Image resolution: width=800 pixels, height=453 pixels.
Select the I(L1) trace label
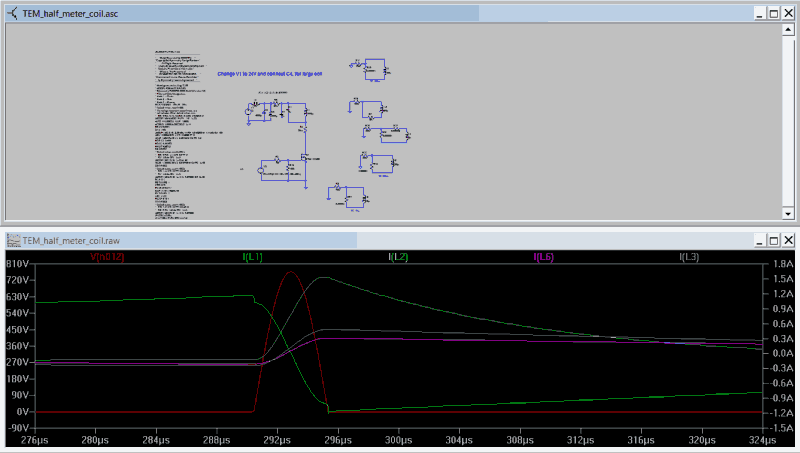tap(252, 257)
